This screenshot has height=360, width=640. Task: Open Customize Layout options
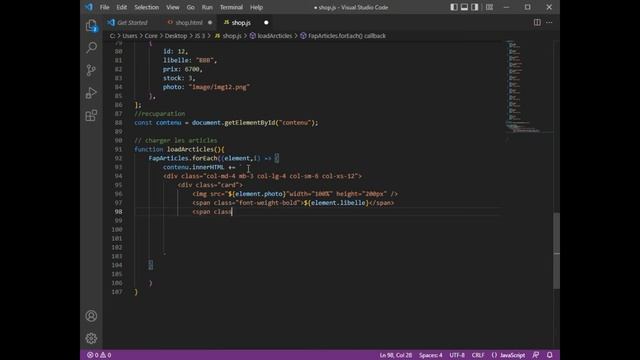tap(489, 7)
